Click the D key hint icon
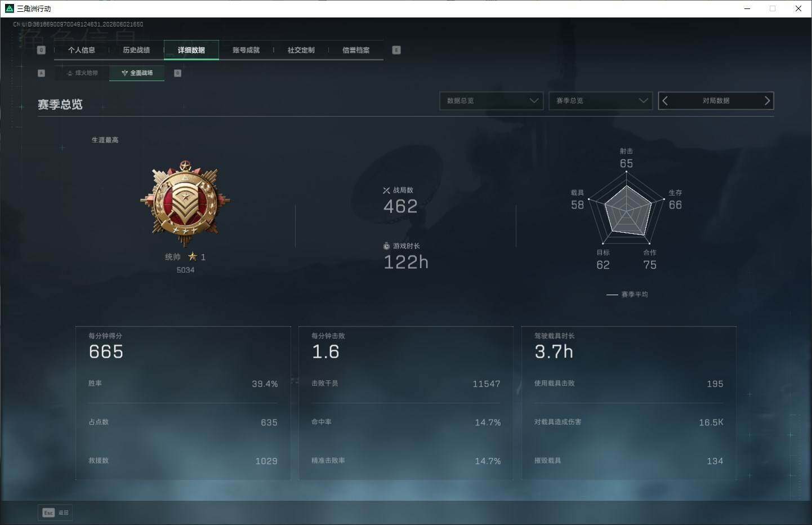Image resolution: width=812 pixels, height=525 pixels. click(177, 73)
